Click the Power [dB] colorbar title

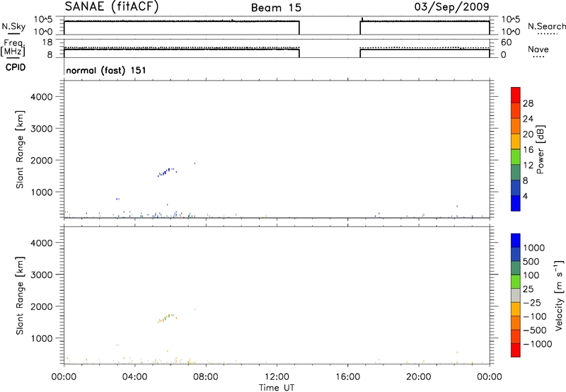pyautogui.click(x=540, y=149)
